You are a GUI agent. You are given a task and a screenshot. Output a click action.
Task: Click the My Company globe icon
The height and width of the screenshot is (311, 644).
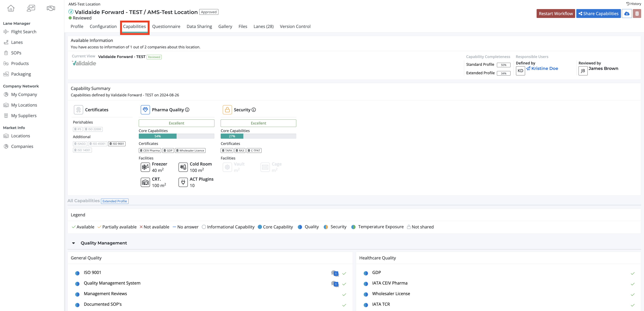click(6, 94)
